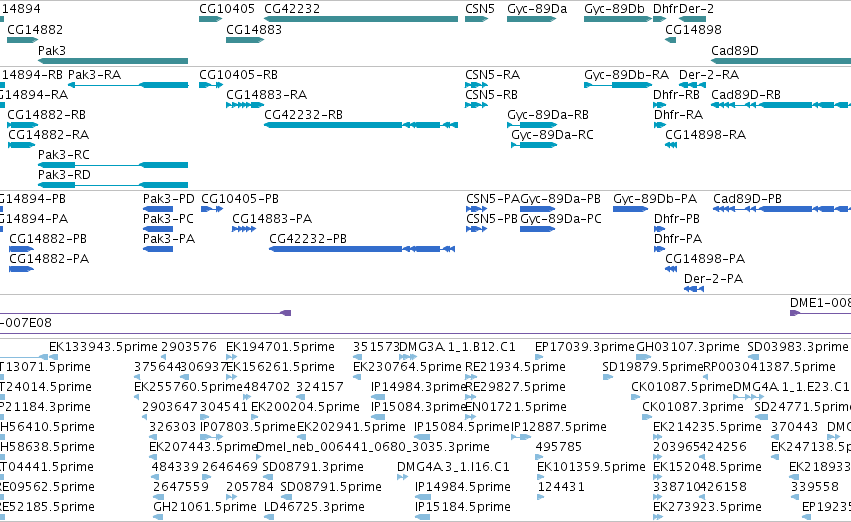
Task: Click the Gyc-89Da-RB transcript label
Action: pyautogui.click(x=548, y=114)
